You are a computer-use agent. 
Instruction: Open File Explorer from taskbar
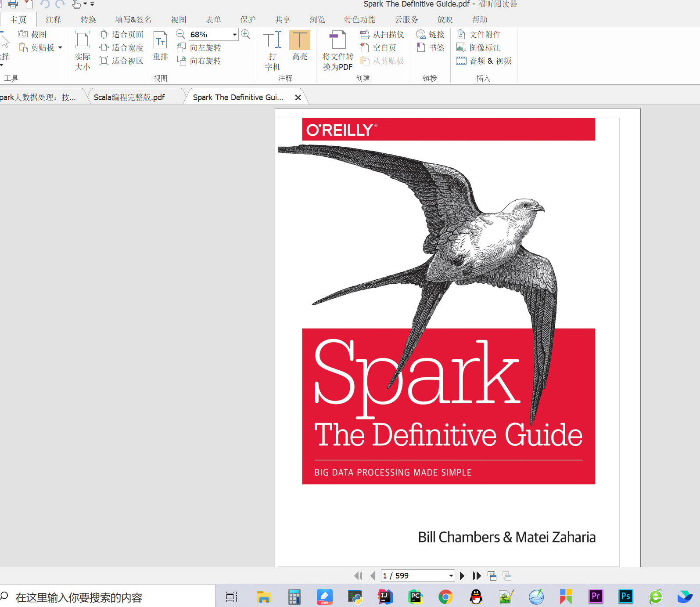[263, 597]
